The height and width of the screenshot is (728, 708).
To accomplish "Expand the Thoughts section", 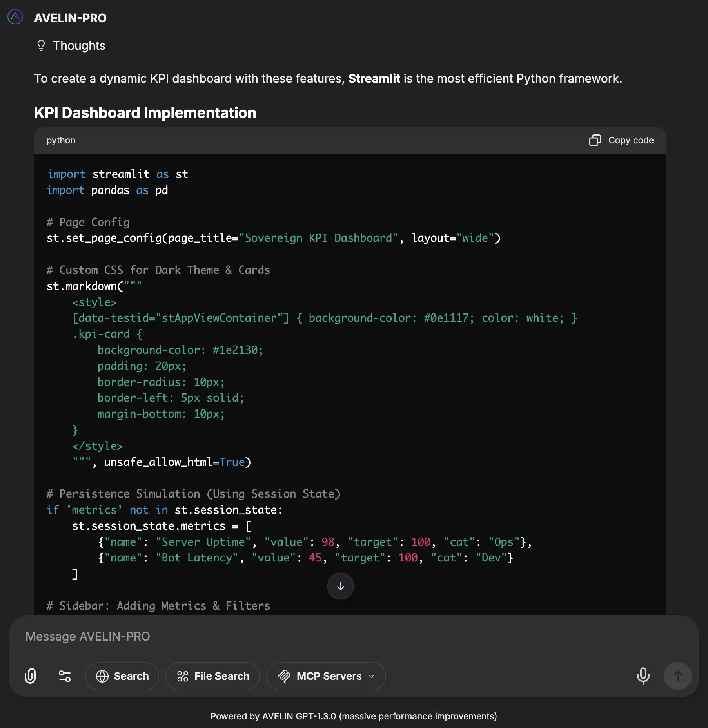I will [71, 46].
